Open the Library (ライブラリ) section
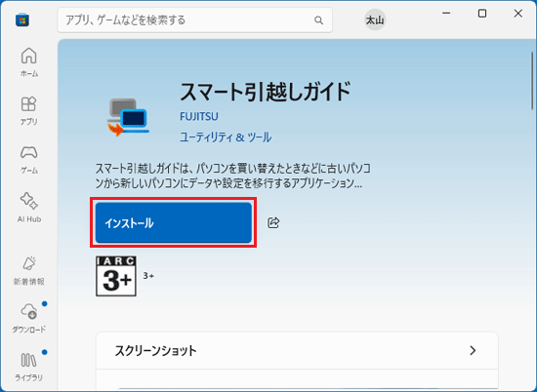537x392 pixels. point(28,367)
